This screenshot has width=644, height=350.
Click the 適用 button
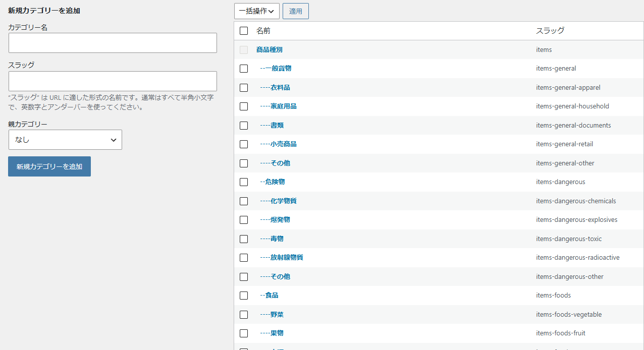(296, 11)
